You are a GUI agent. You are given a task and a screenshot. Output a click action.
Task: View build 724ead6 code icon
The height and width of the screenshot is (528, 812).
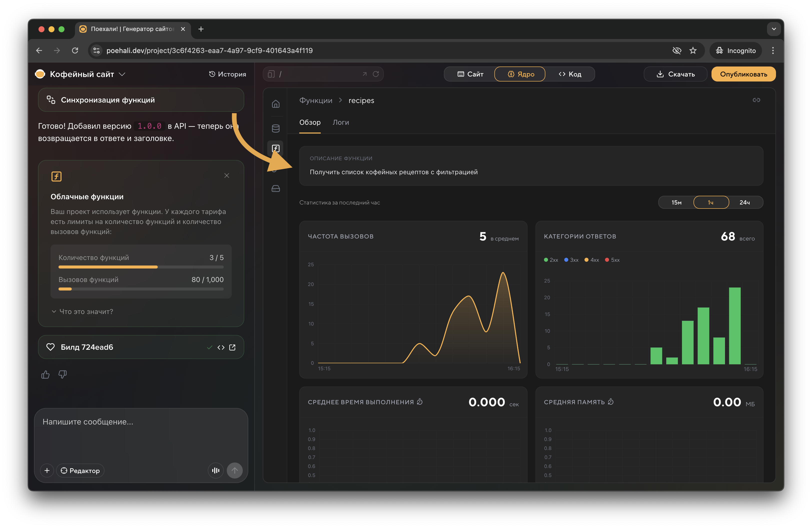[x=221, y=347]
